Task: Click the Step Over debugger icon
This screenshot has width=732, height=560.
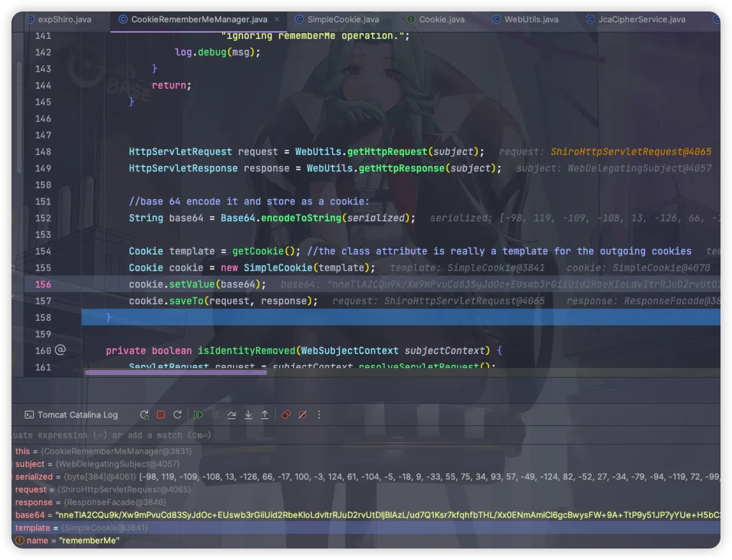Action: 232,415
